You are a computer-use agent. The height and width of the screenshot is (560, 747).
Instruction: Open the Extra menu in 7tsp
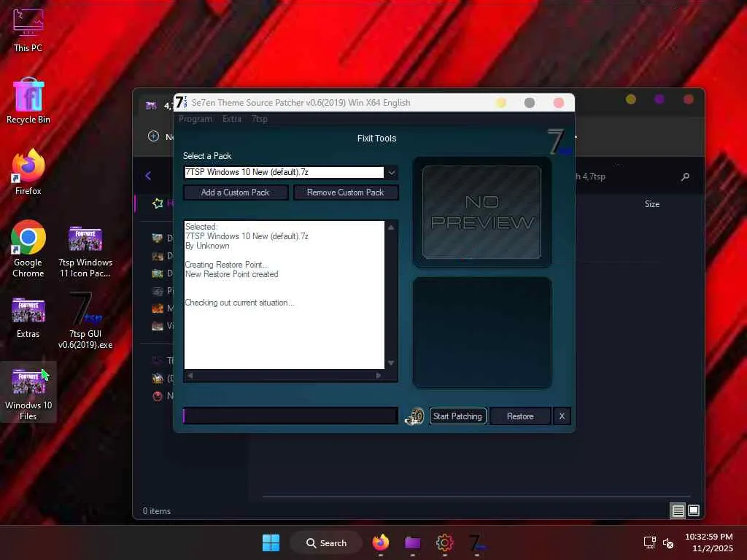[232, 119]
